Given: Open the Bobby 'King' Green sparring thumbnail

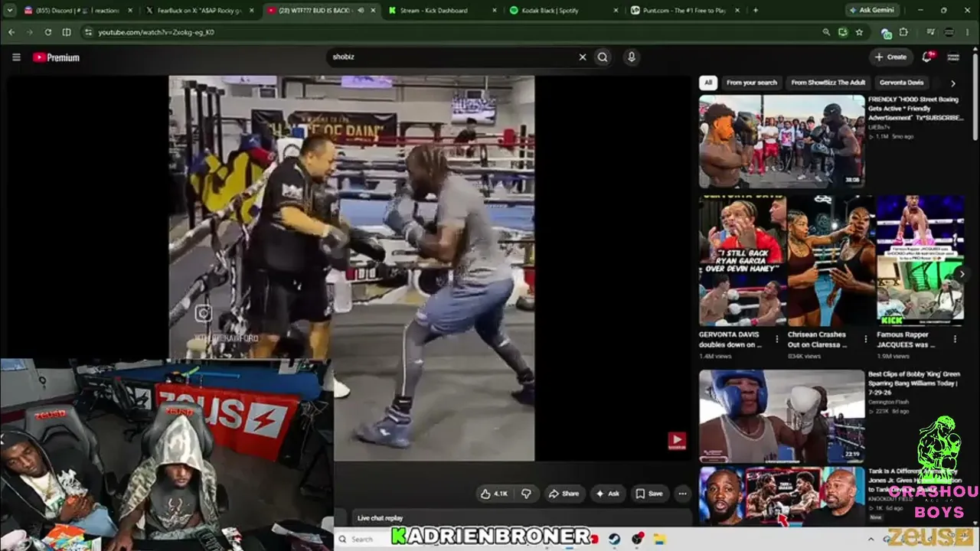Looking at the screenshot, I should tap(782, 416).
